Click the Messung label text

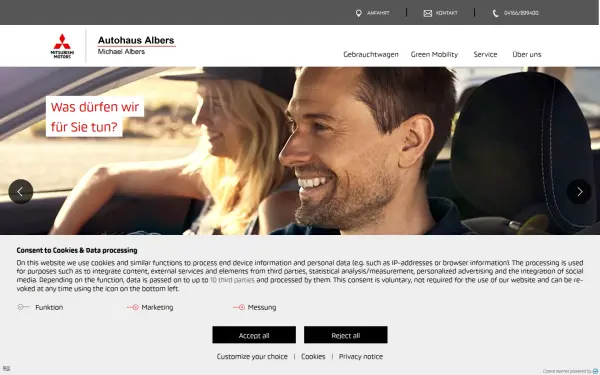pyautogui.click(x=262, y=307)
